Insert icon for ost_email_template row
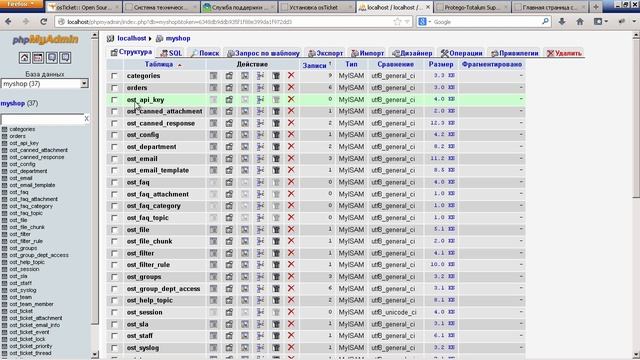Viewport: 640px width, 360px height. coord(260,170)
